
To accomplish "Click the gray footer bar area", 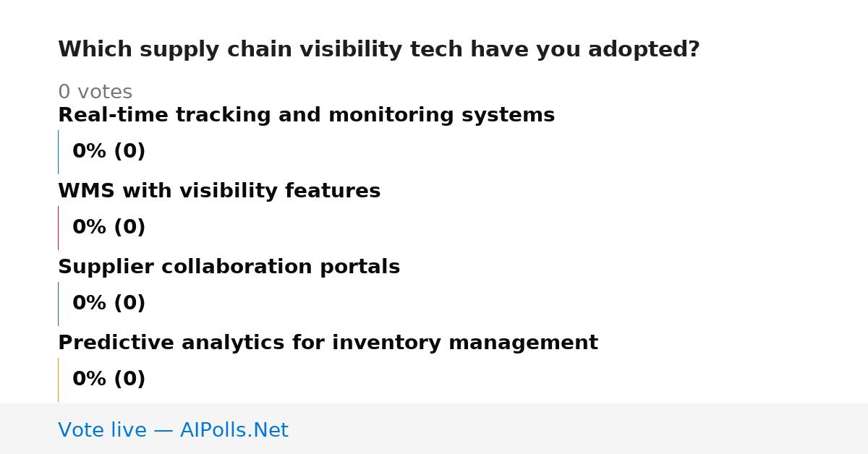I will pos(434,429).
